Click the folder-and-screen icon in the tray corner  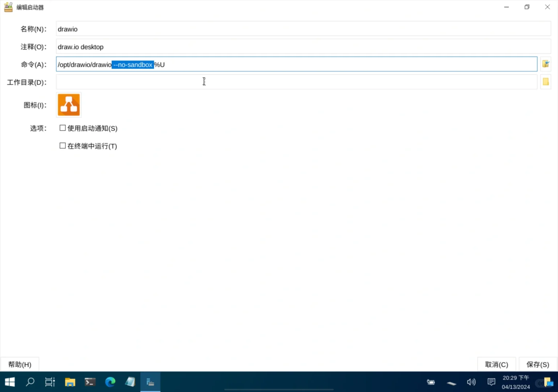pyautogui.click(x=548, y=382)
